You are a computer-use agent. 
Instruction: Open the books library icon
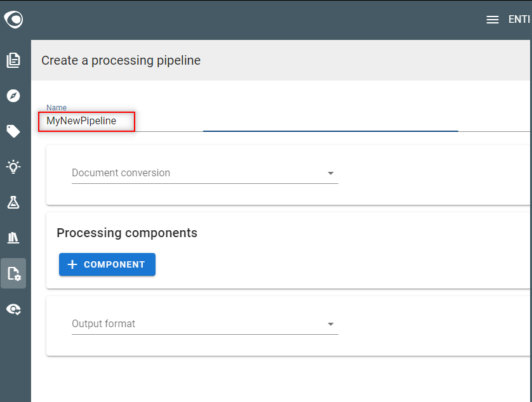pyautogui.click(x=13, y=238)
